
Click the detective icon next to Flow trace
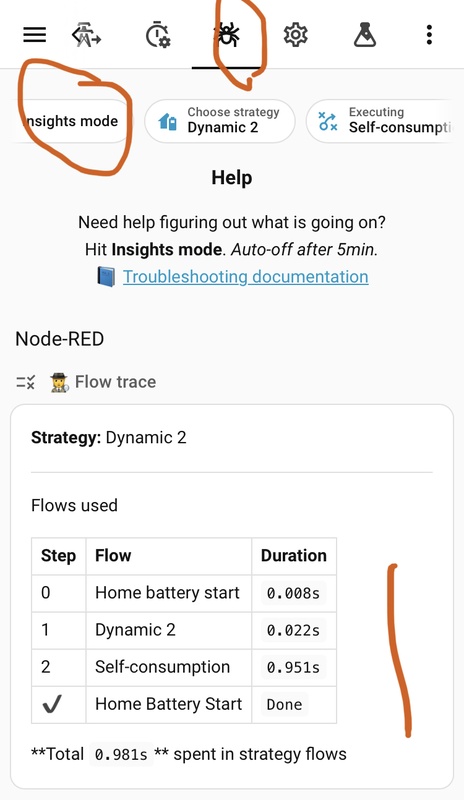pos(59,382)
